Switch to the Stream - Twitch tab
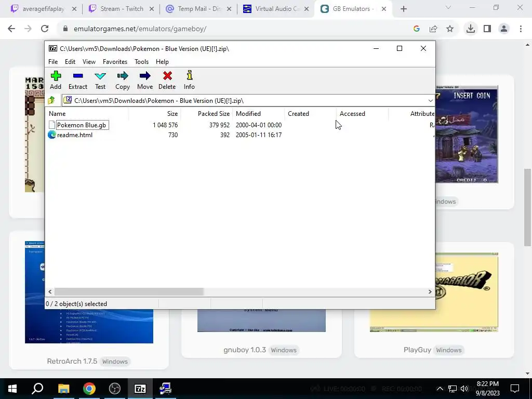Screen dimensions: 532x399 [x=122, y=9]
